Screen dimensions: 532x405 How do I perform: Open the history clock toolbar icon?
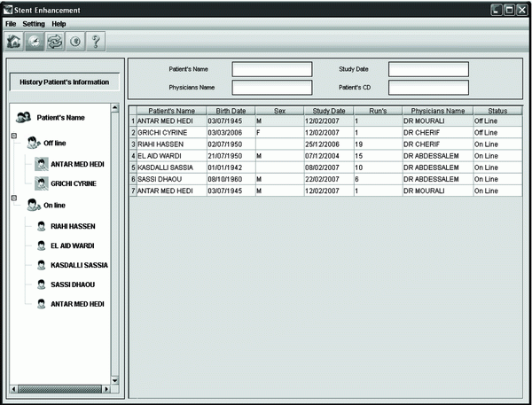[35, 42]
